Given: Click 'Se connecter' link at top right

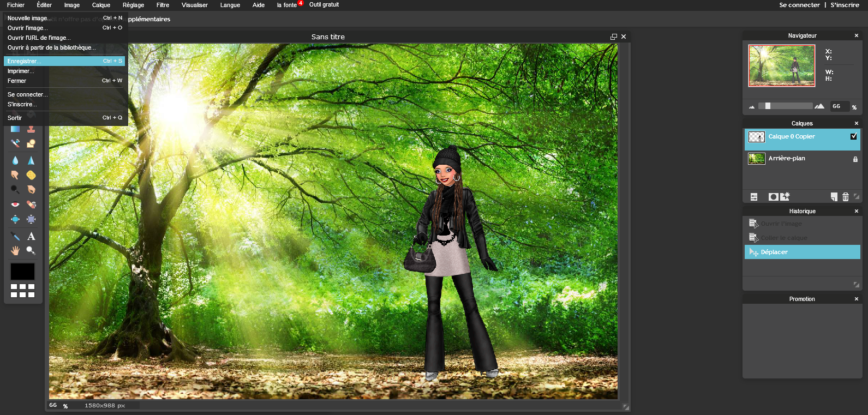Looking at the screenshot, I should (799, 5).
